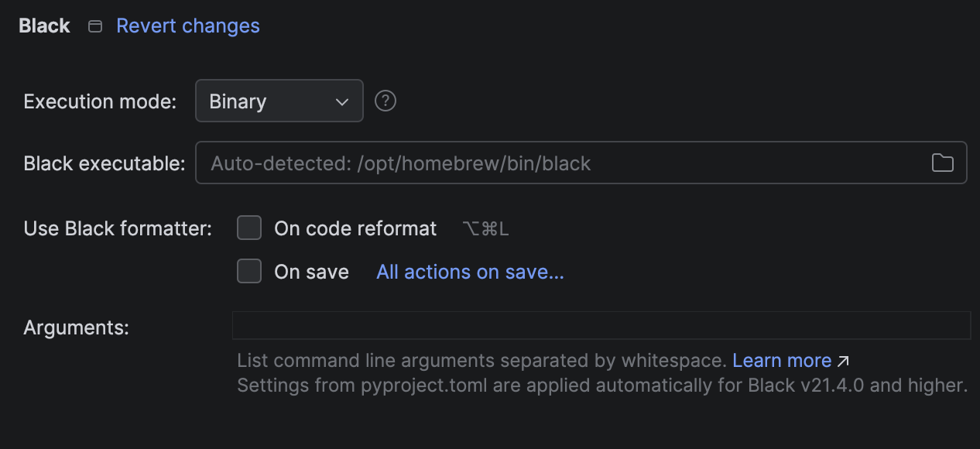Change execution mode from Binary
980x449 pixels.
(279, 101)
